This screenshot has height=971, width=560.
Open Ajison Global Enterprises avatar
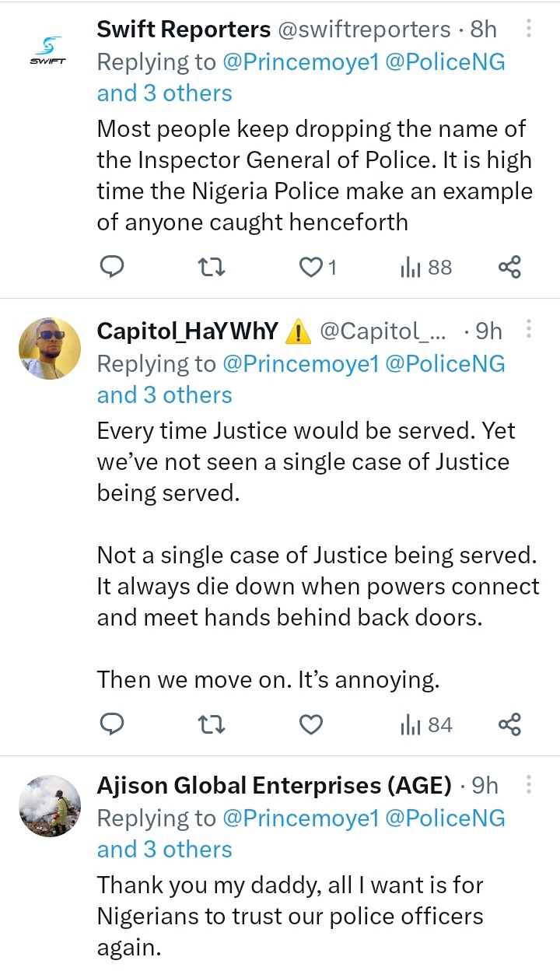[49, 805]
